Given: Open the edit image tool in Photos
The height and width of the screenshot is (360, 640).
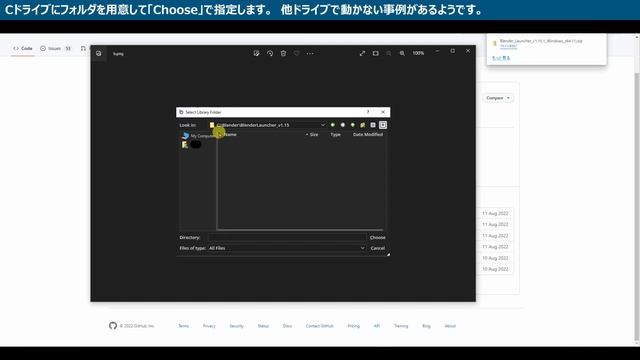Looking at the screenshot, I should coord(256,53).
